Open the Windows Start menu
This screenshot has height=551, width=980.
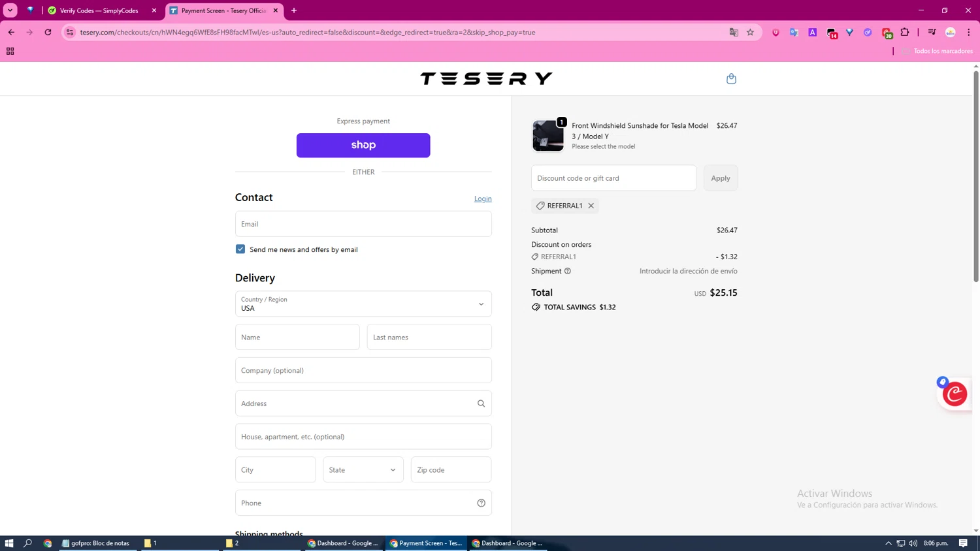(x=9, y=543)
